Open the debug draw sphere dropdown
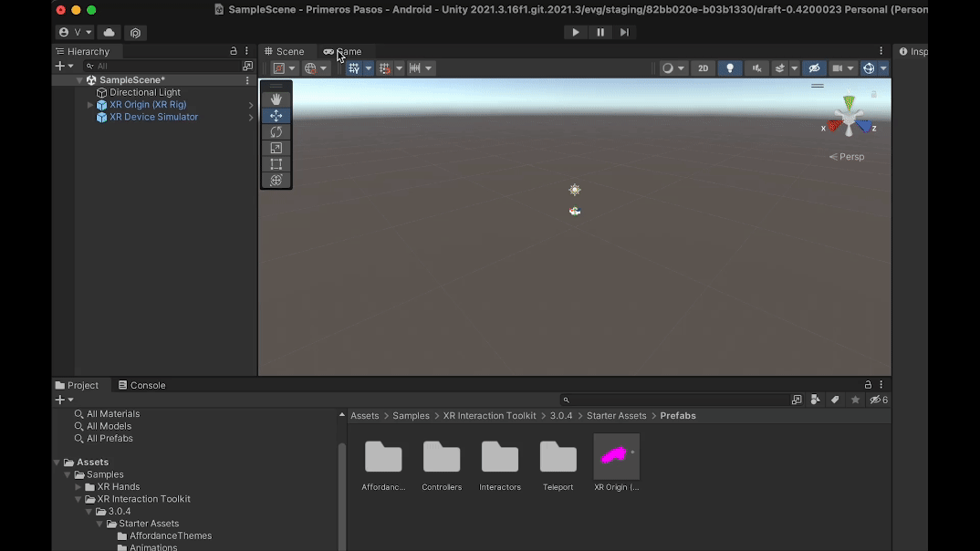Image resolution: width=980 pixels, height=551 pixels. [673, 68]
